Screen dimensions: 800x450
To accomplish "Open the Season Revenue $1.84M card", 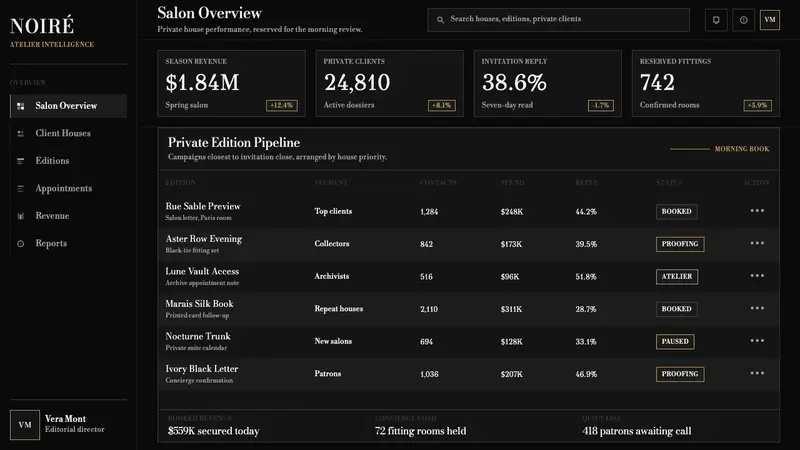I will point(232,84).
